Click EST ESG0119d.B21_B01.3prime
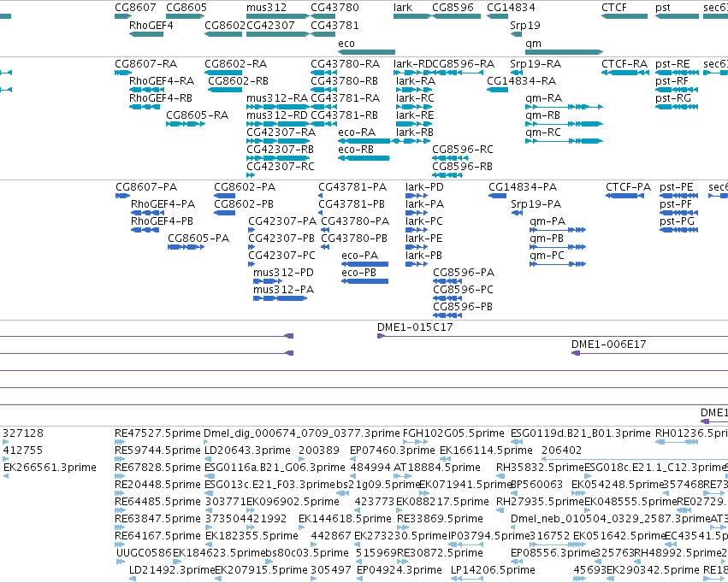 [x=580, y=433]
